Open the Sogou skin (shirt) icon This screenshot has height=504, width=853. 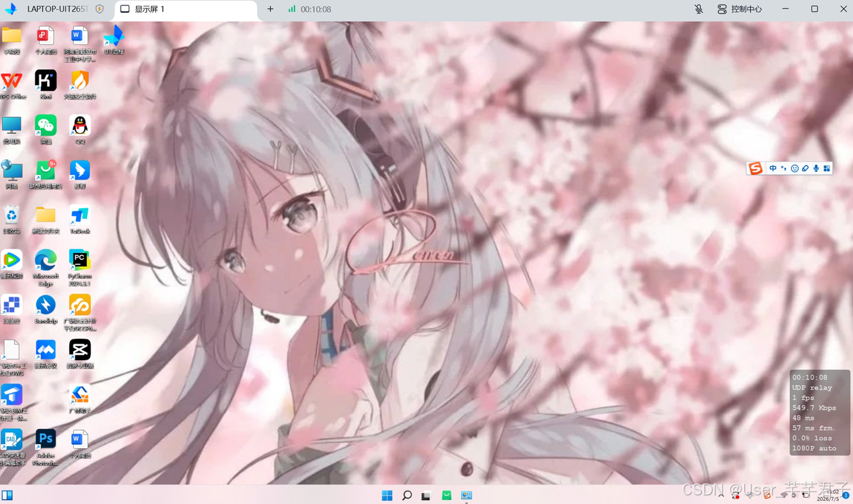pos(805,168)
